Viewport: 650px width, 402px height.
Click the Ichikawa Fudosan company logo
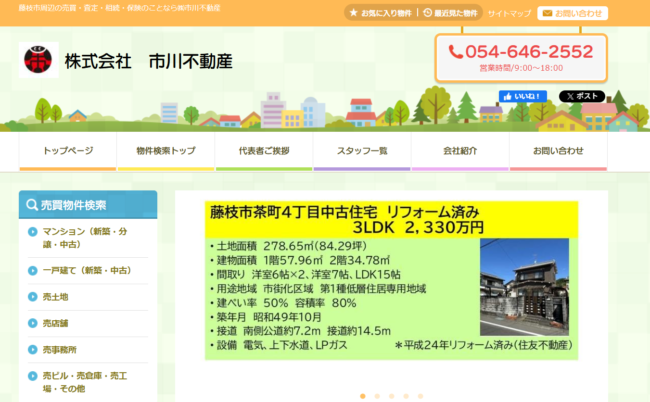coord(39,60)
